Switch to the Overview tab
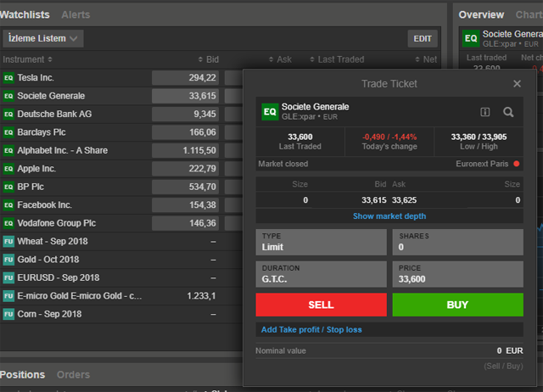Screen dimensions: 543x392 point(481,14)
